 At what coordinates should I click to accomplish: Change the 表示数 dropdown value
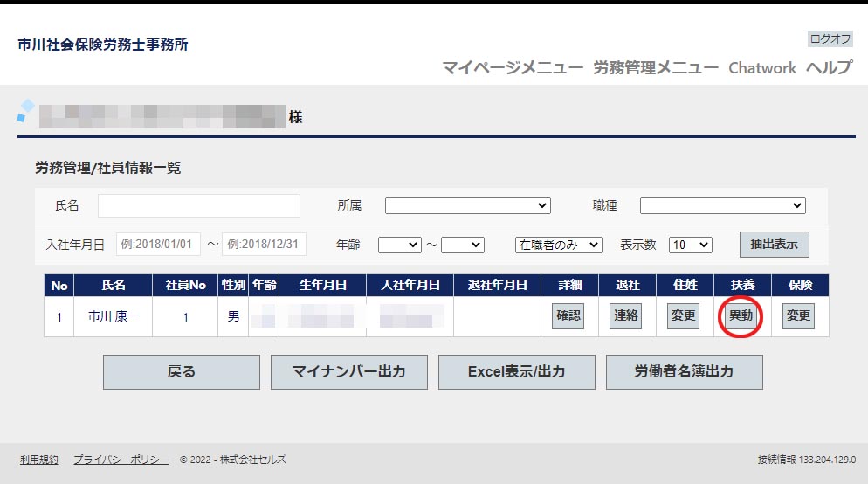pyautogui.click(x=690, y=245)
